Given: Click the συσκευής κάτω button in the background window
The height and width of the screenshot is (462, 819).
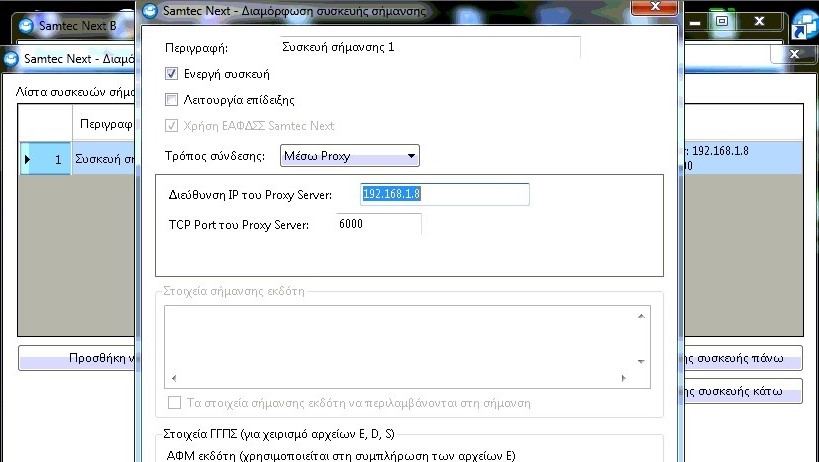Looking at the screenshot, I should [x=743, y=391].
